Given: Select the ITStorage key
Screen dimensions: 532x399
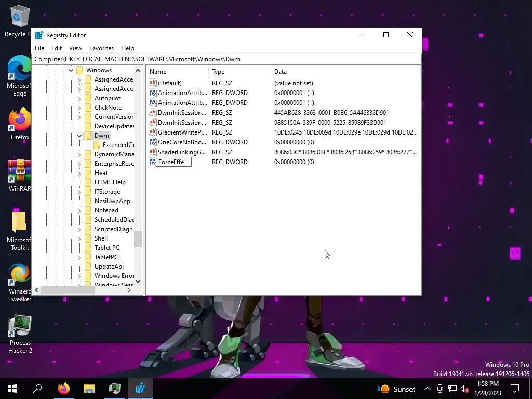Looking at the screenshot, I should coord(107,192).
